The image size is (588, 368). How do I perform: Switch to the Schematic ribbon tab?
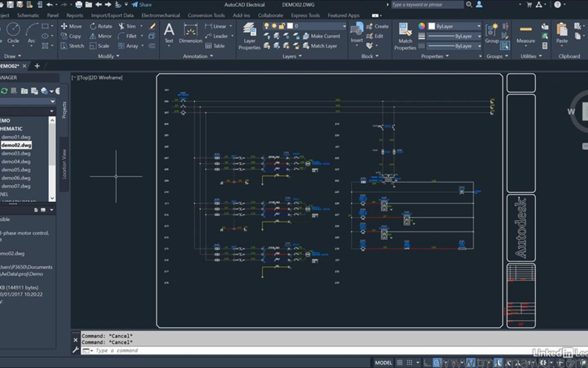[28, 15]
